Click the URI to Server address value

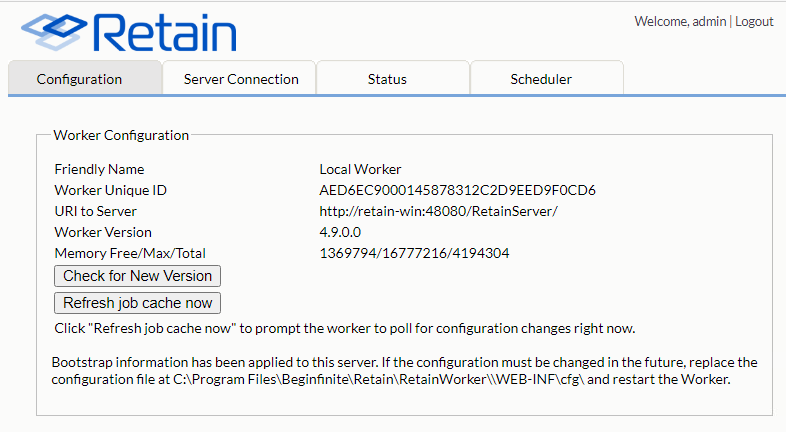click(438, 211)
